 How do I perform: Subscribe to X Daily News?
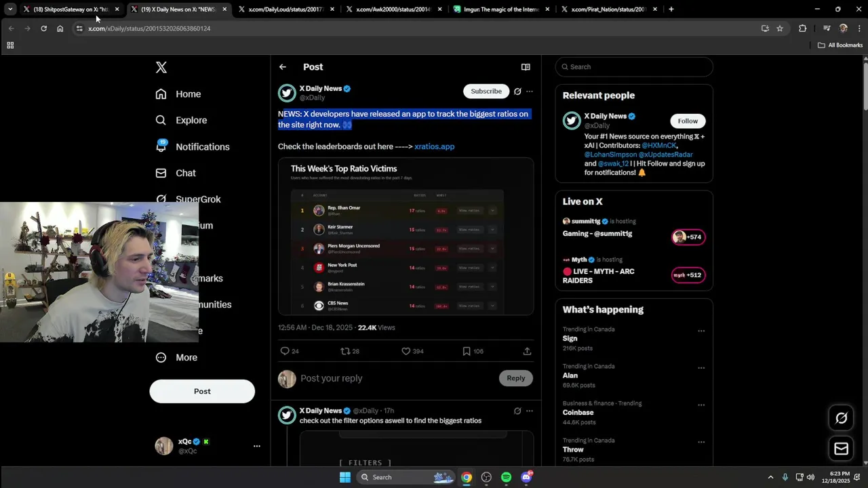tap(486, 91)
